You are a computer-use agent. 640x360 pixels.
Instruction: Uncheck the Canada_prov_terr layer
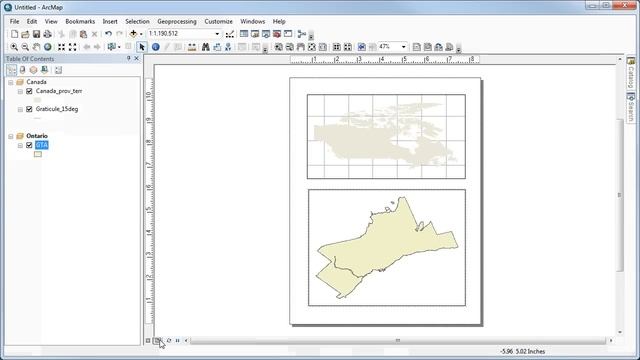point(29,91)
